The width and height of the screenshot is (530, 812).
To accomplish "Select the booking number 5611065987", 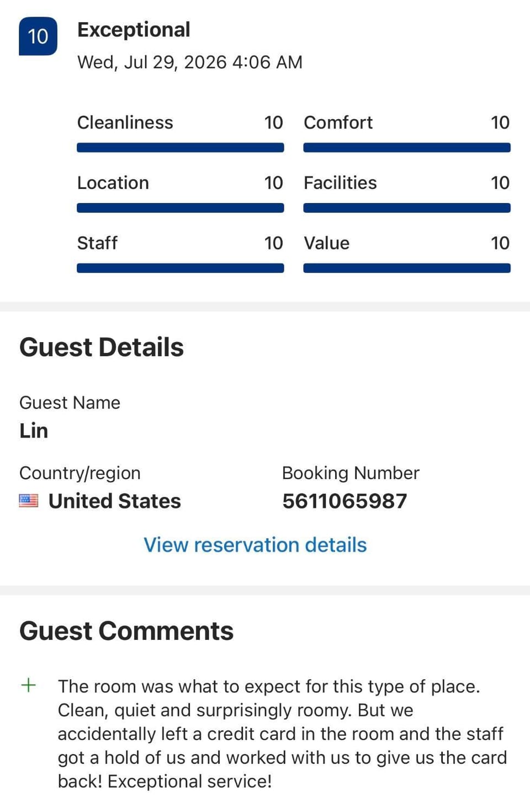I will pos(344,501).
